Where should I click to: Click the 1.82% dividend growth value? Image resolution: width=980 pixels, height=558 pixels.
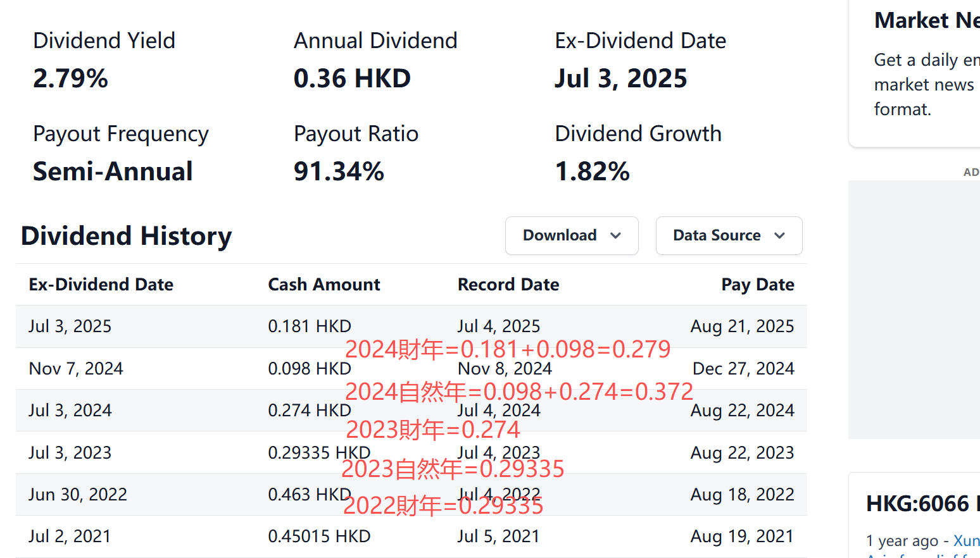pyautogui.click(x=592, y=171)
